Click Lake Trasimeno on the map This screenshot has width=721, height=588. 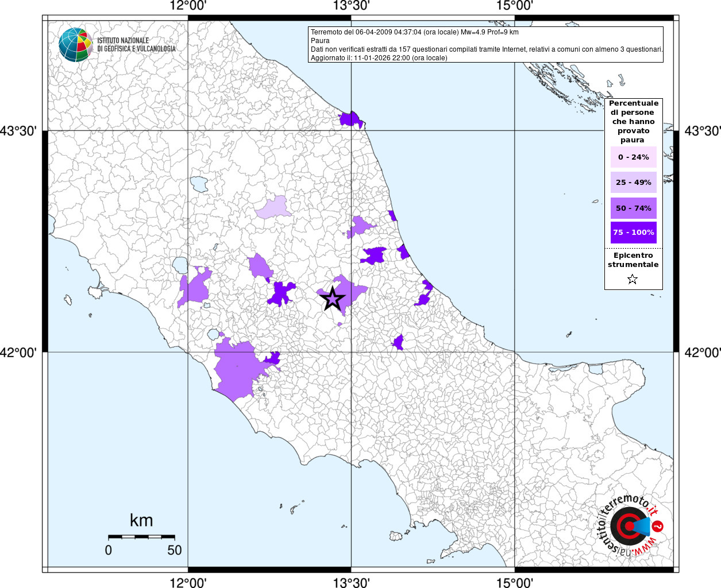(199, 184)
